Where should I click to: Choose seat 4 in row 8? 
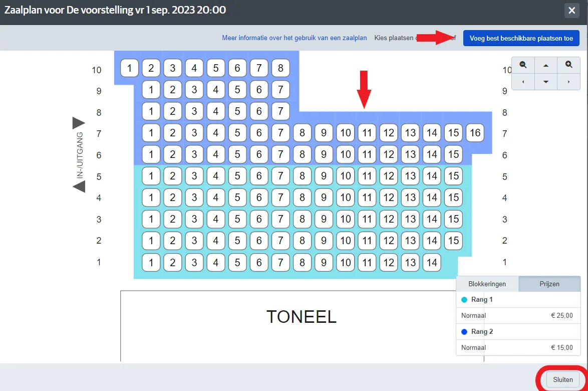(216, 111)
